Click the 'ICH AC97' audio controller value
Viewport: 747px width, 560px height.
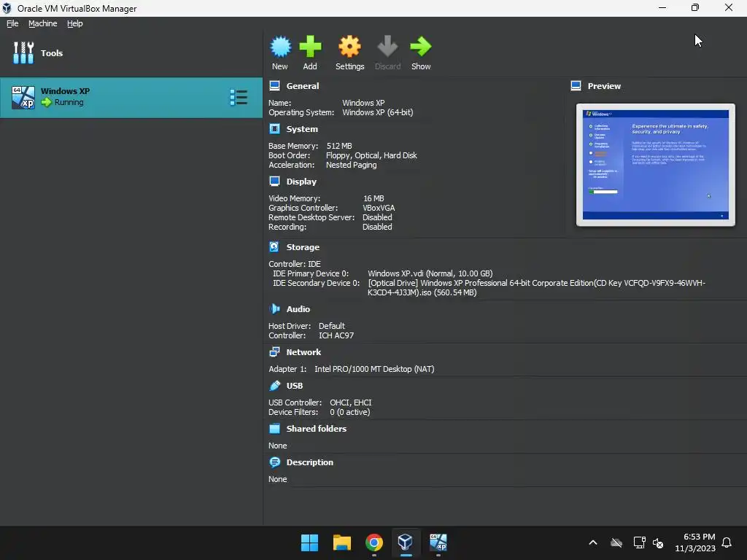coord(336,335)
